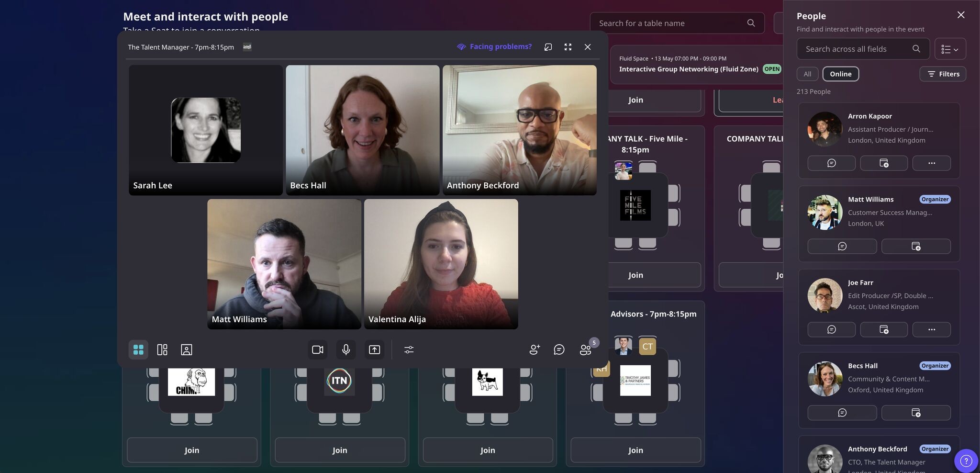
Task: Invite a person to the table
Action: 535,350
